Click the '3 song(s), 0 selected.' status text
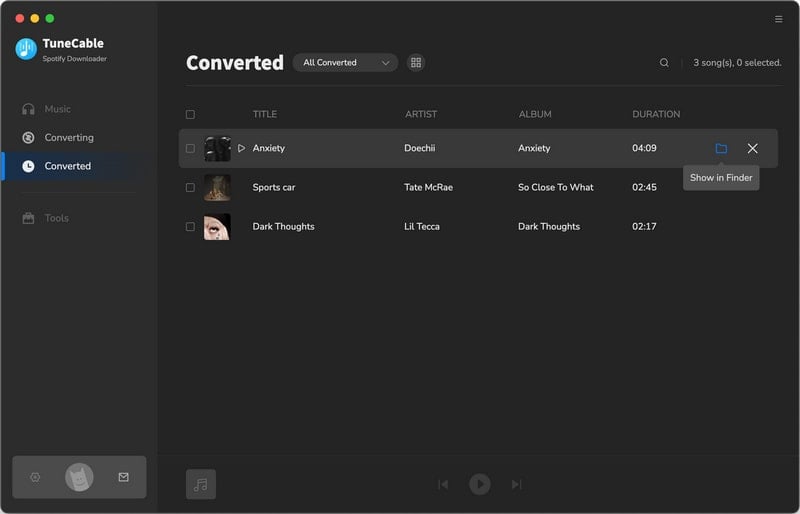Image resolution: width=800 pixels, height=514 pixels. pyautogui.click(x=737, y=63)
